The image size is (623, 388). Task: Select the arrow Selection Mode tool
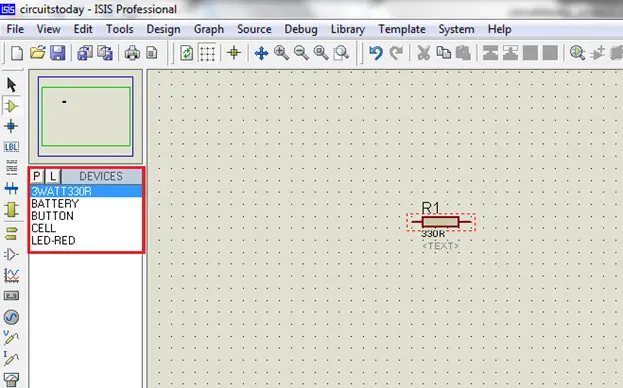coord(12,85)
